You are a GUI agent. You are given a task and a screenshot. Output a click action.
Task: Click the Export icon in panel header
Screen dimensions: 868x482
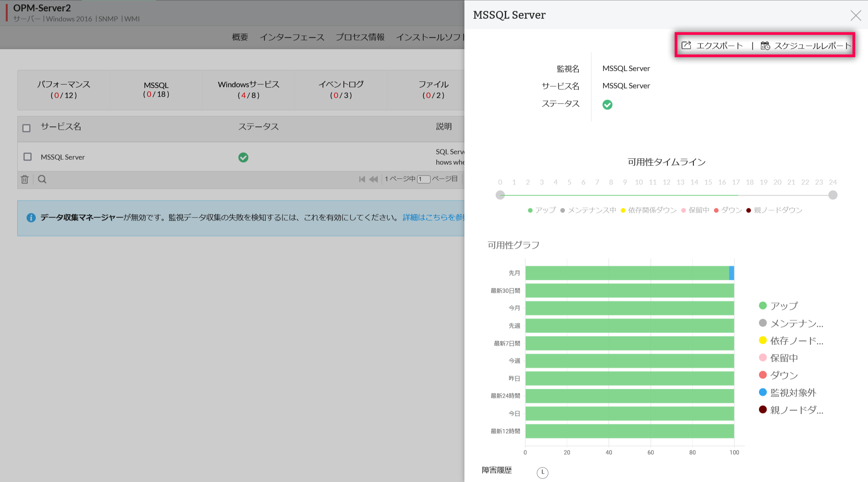click(x=686, y=45)
